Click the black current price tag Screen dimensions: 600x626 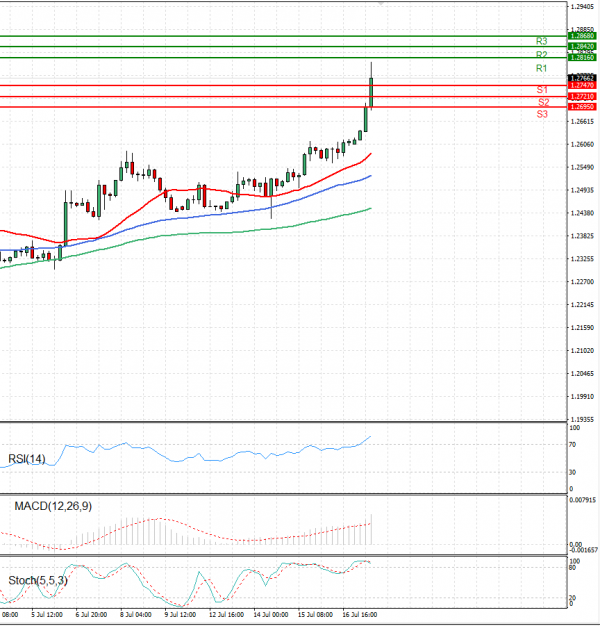582,78
